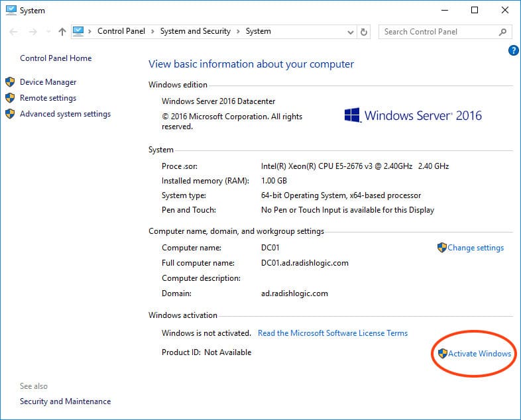Open Advanced system settings

[x=65, y=114]
